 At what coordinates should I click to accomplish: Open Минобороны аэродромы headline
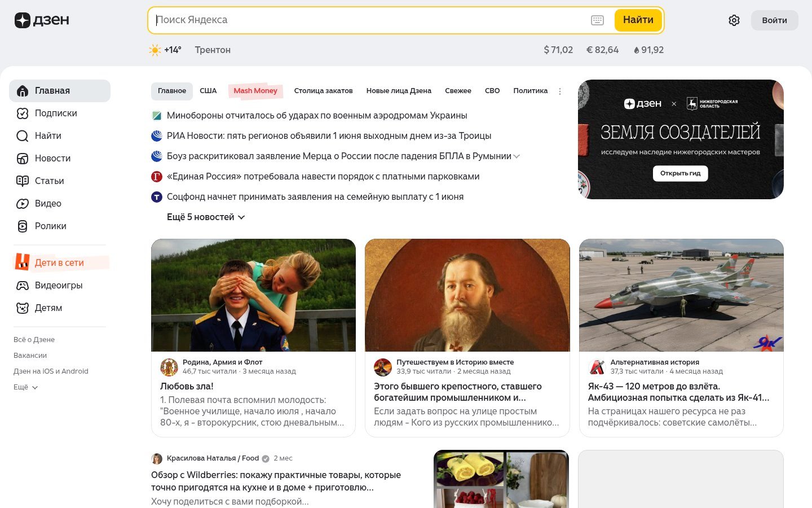317,116
